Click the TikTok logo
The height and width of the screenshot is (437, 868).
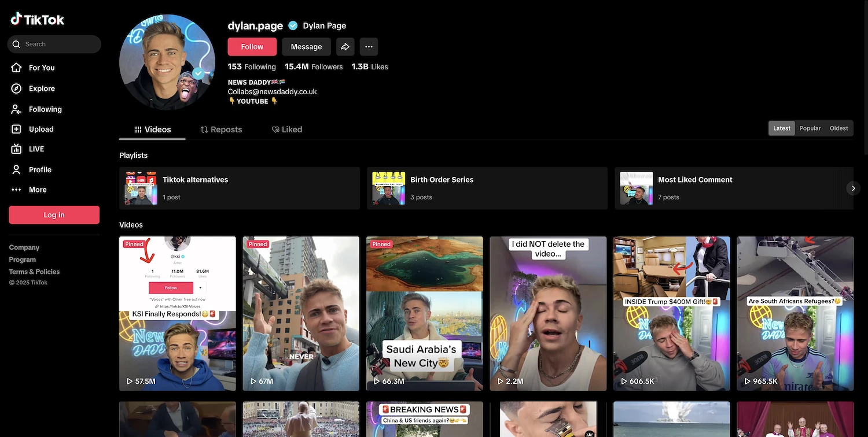(38, 20)
